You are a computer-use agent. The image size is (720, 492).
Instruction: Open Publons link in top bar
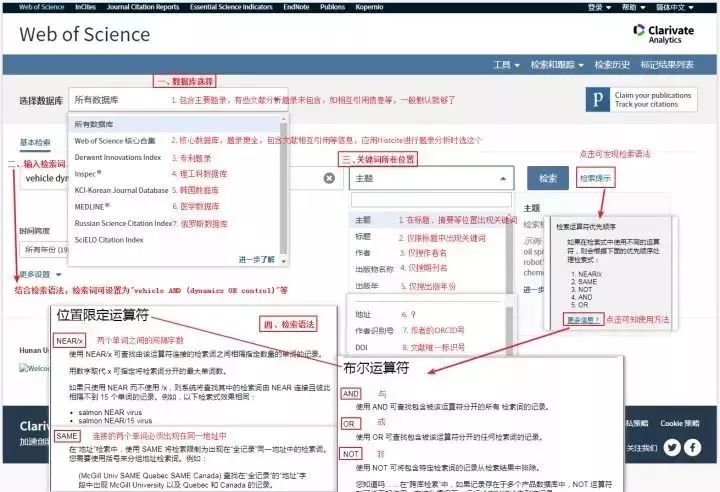click(332, 7)
